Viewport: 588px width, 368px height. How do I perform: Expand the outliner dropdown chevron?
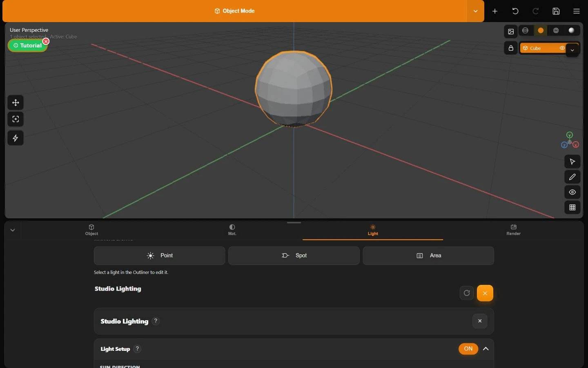572,50
